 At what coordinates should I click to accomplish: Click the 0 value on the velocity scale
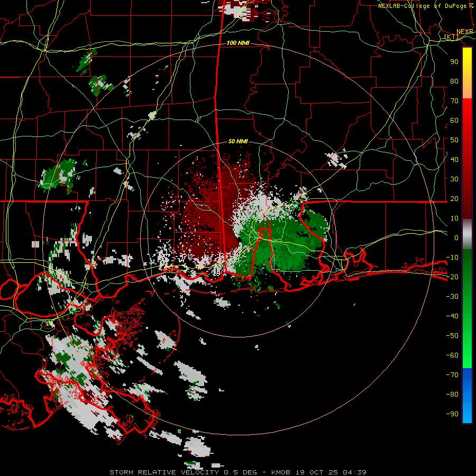click(456, 237)
